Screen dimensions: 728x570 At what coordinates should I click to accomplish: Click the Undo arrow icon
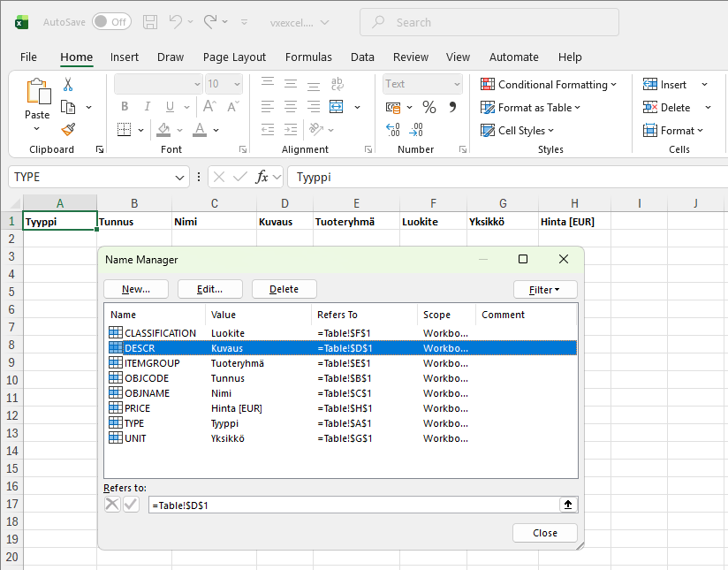pyautogui.click(x=175, y=21)
